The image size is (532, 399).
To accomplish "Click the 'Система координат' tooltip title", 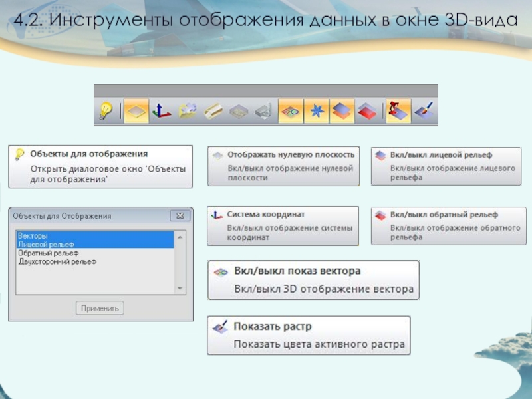I will click(266, 214).
